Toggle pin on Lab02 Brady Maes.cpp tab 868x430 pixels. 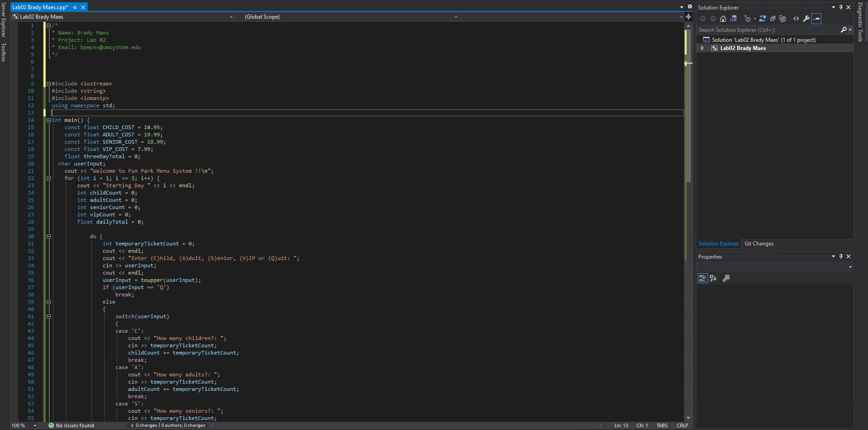[75, 7]
